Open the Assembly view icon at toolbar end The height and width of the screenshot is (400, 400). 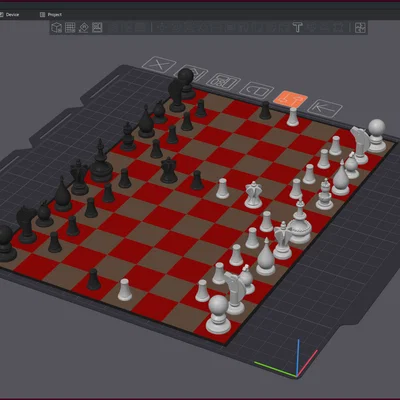coord(360,27)
